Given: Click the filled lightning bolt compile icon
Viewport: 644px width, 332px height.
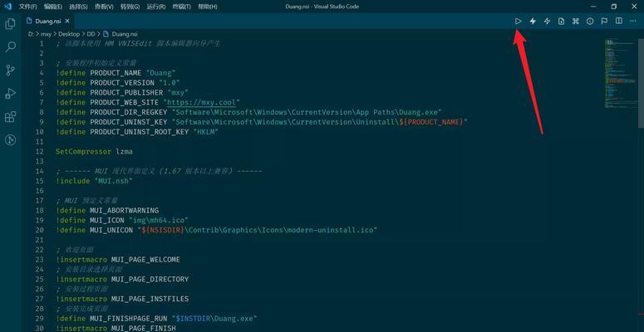Looking at the screenshot, I should (x=533, y=22).
